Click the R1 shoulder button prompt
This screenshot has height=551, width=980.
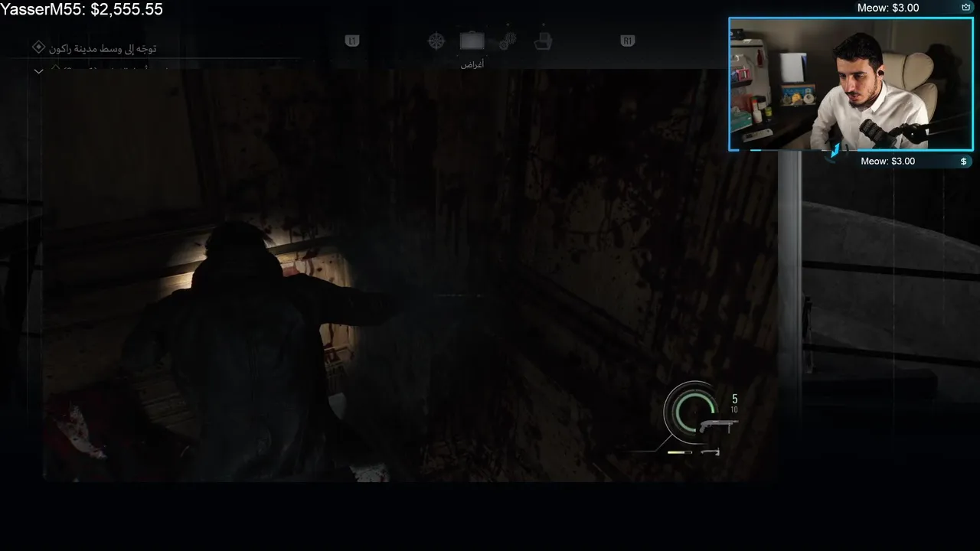click(x=628, y=41)
